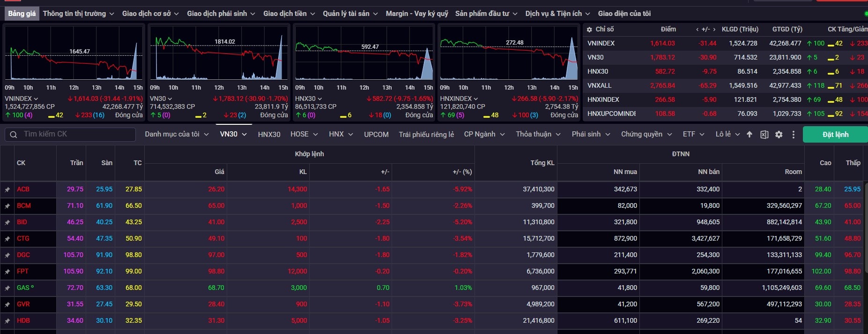
Task: Open the Lô lẻ dropdown
Action: click(727, 134)
